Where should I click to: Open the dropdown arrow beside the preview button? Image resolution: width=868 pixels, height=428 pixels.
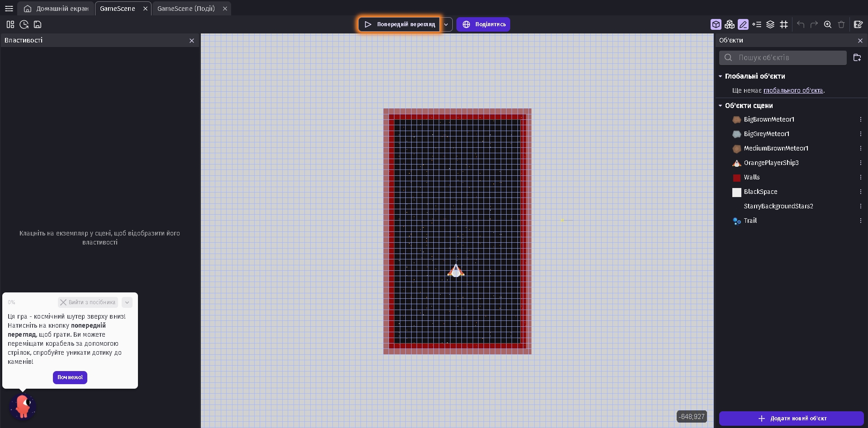(x=446, y=24)
